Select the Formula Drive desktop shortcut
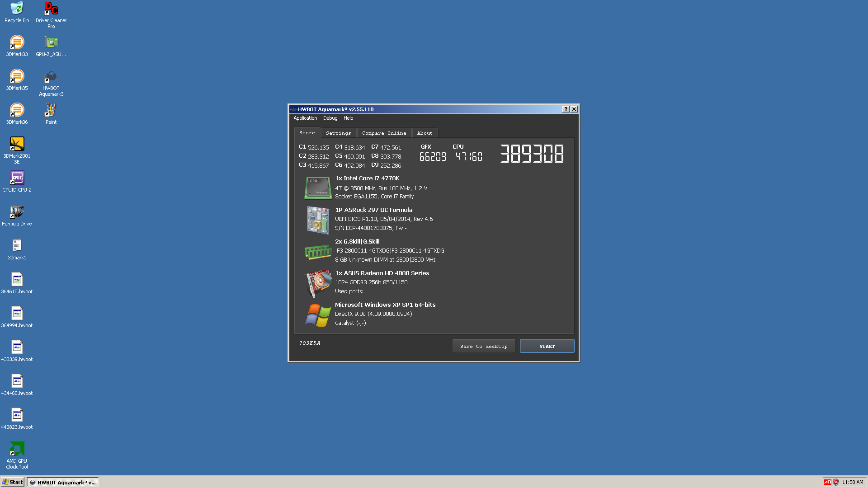 [17, 216]
